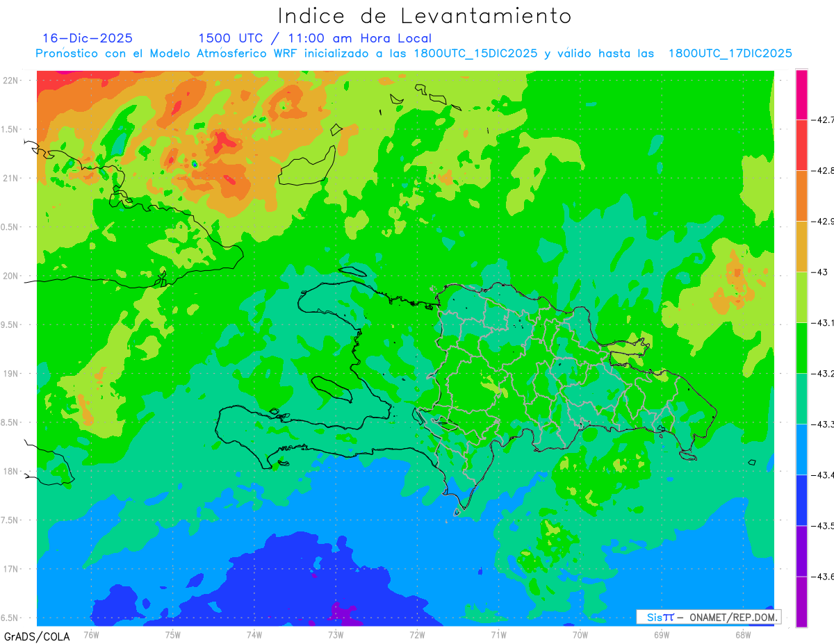
Task: Pick the purple colorbar segment below -43.6
Action: click(x=801, y=601)
